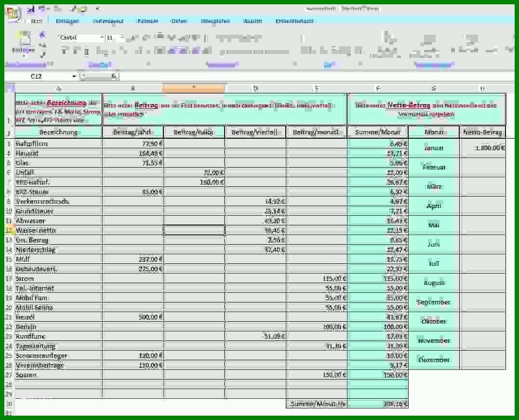Viewport: 519px width, 420px height.
Task: Select column H header
Action: point(482,88)
